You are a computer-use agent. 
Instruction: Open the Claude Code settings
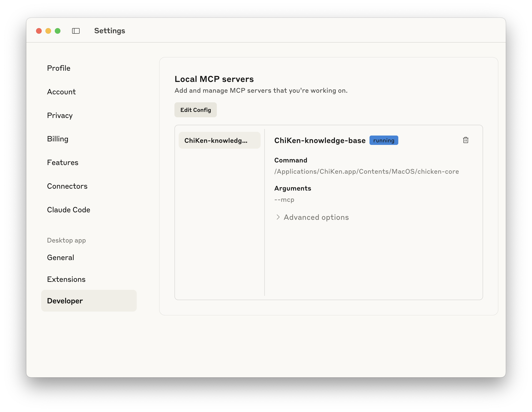(69, 210)
